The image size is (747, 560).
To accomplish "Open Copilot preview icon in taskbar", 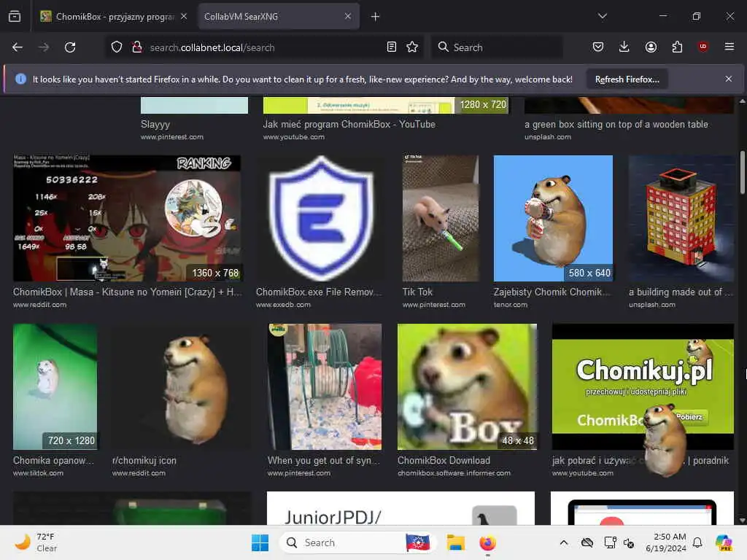I will point(724,542).
